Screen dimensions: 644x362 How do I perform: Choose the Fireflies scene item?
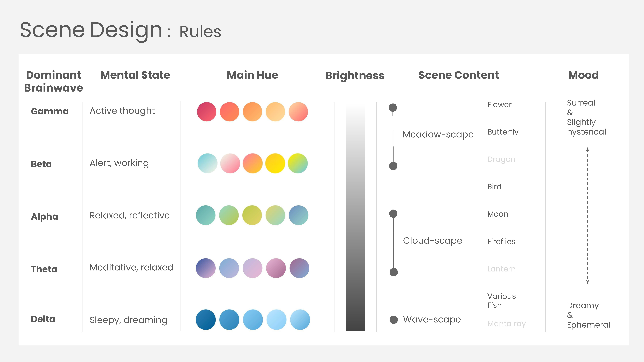(501, 241)
